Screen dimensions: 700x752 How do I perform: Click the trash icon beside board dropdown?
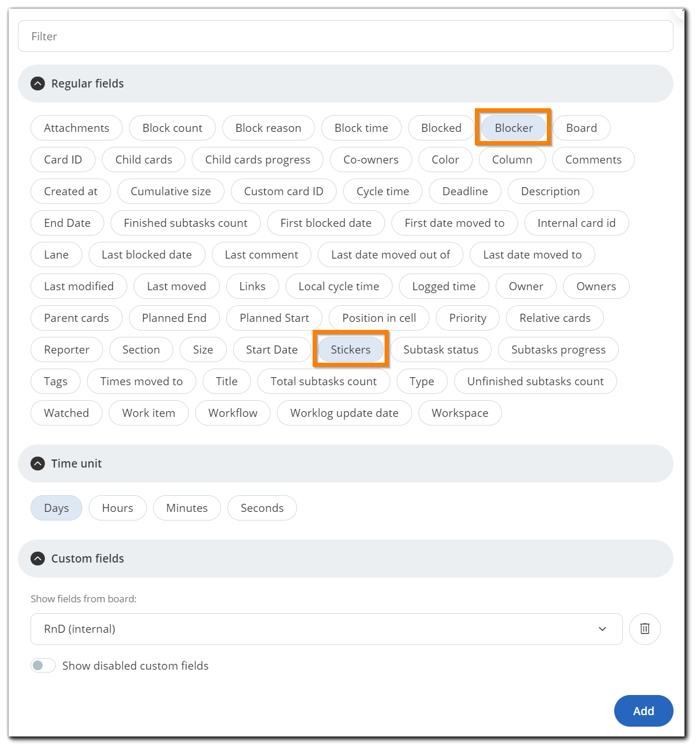coord(645,629)
